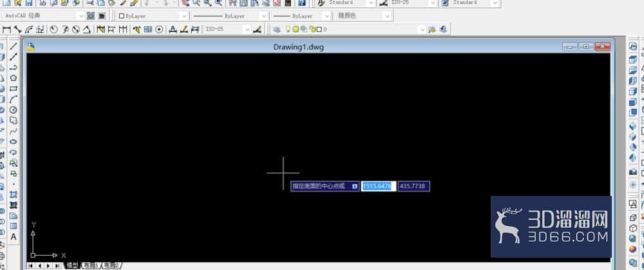The image size is (644, 270).
Task: Click the Layer Previous icon
Action: click(444, 29)
